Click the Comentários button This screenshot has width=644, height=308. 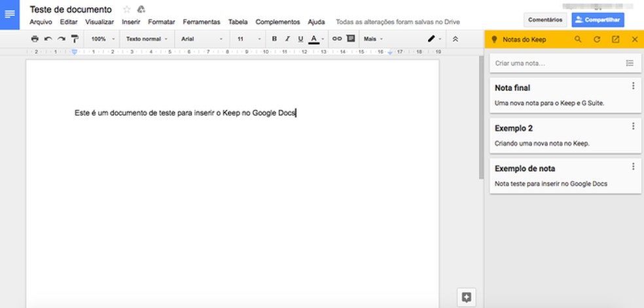coord(545,20)
